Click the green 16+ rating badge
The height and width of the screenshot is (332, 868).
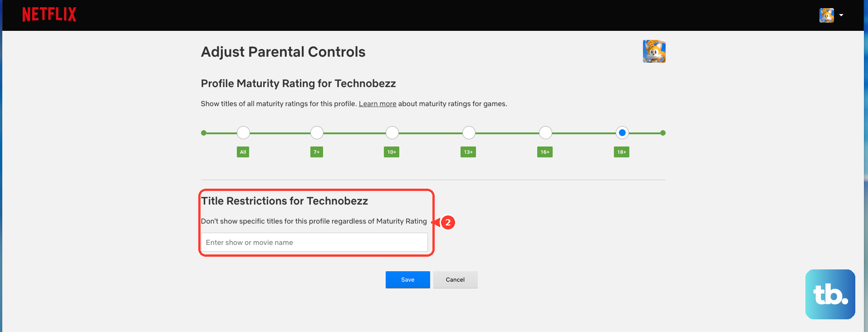545,152
